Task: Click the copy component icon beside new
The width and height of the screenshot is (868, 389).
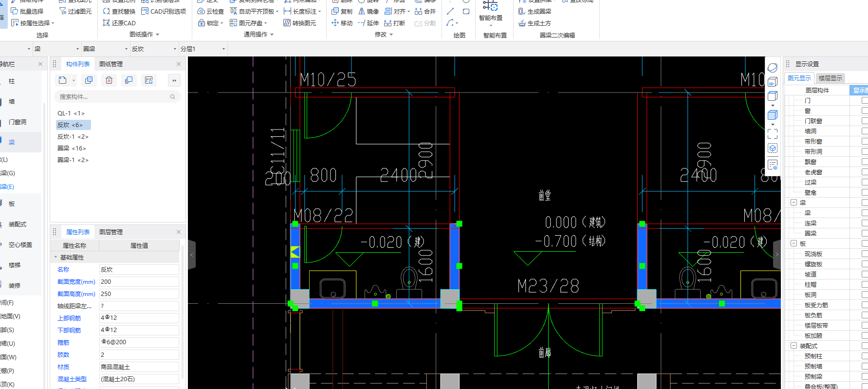Action: (x=89, y=80)
